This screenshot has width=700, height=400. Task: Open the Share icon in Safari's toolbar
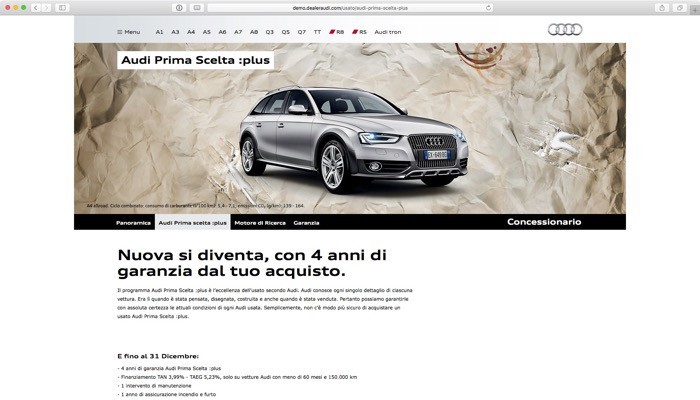pyautogui.click(x=662, y=8)
